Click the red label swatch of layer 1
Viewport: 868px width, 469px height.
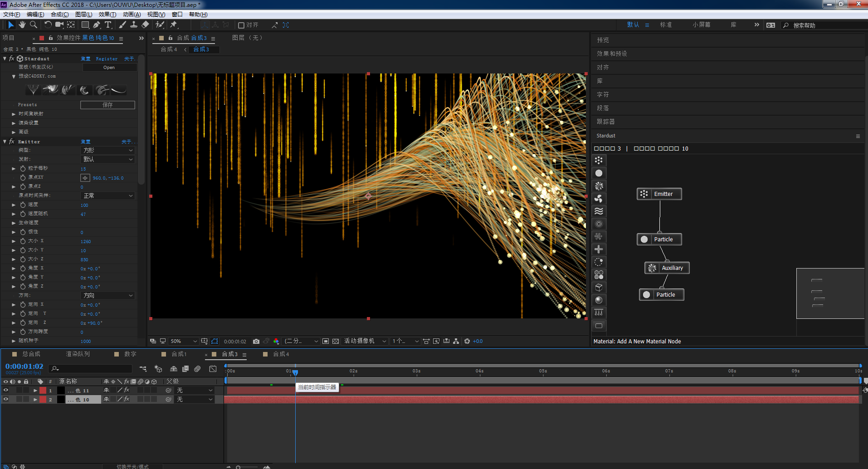click(x=43, y=391)
